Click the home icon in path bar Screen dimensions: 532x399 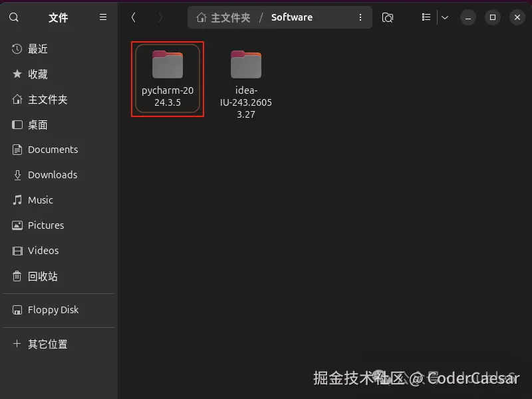(201, 17)
